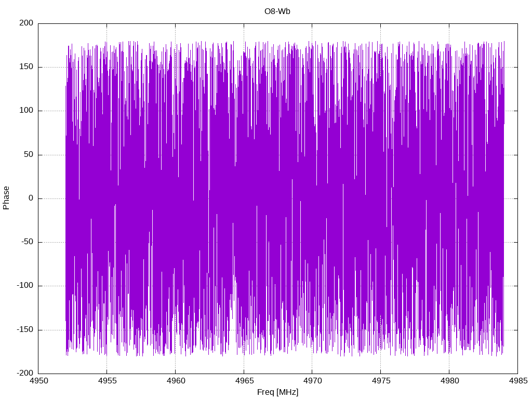Select the y-axis value -200
The image size is (532, 399).
(x=25, y=373)
